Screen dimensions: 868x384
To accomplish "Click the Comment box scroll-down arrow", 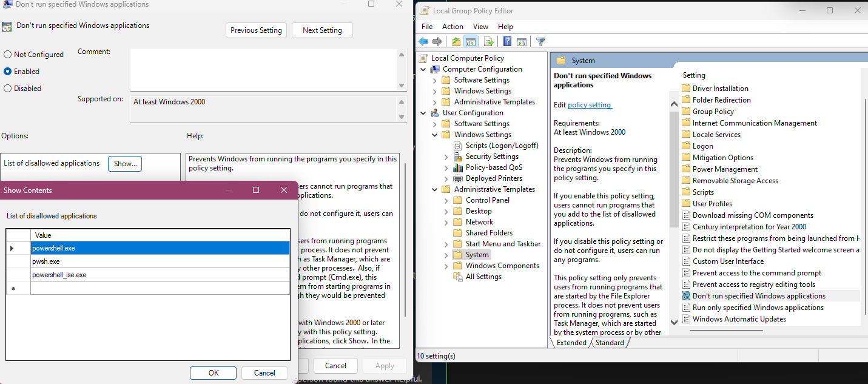I will click(x=402, y=86).
